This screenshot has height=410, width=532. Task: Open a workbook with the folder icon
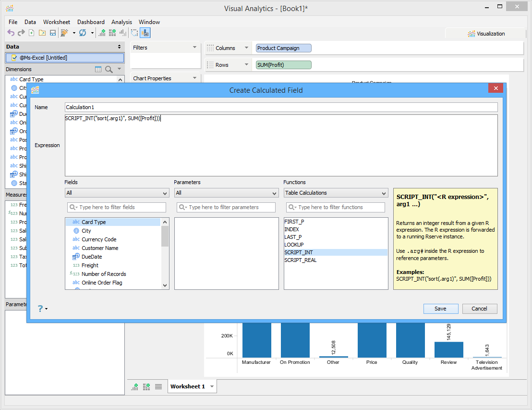coord(42,33)
